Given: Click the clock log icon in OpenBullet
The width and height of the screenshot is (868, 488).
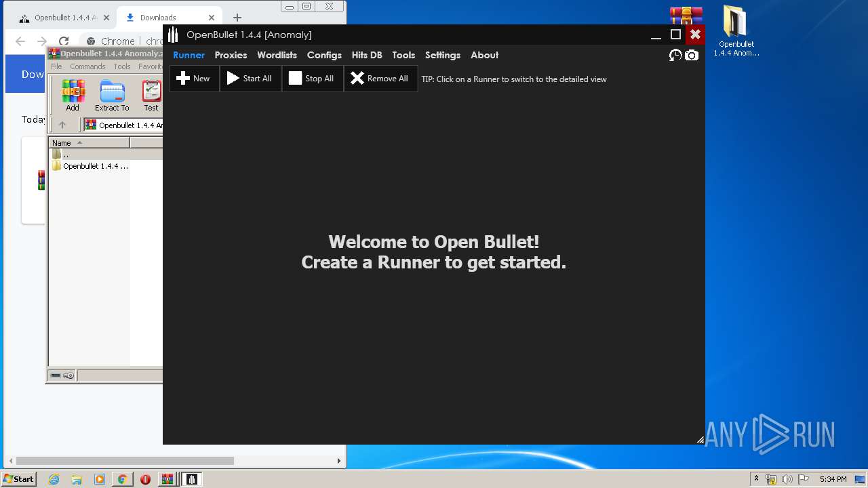Looking at the screenshot, I should coord(675,55).
